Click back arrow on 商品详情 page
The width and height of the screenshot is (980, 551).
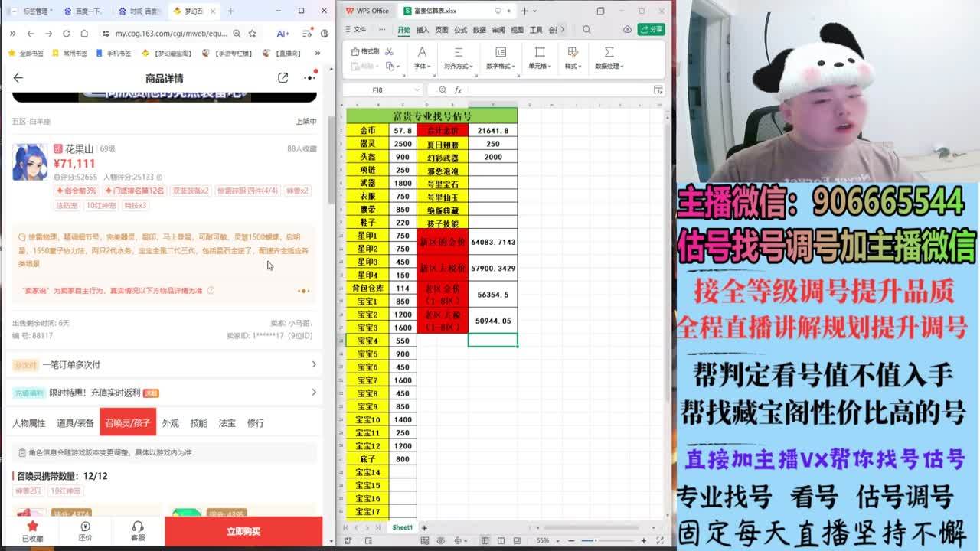coord(18,78)
